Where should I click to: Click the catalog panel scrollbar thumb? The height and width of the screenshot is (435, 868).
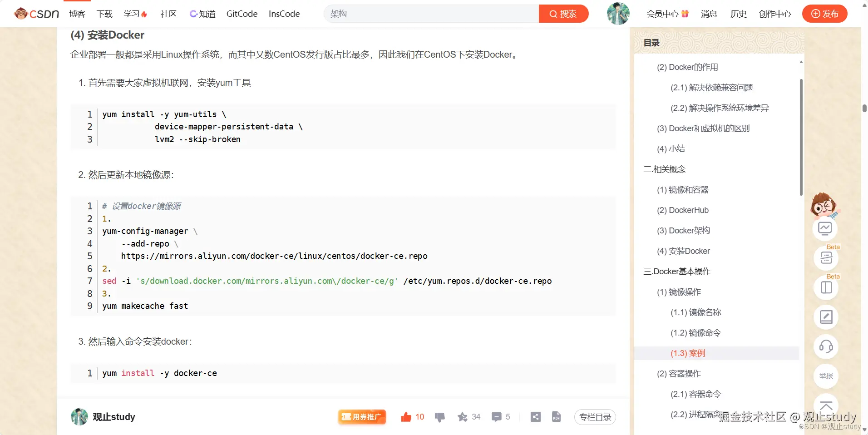pyautogui.click(x=801, y=137)
